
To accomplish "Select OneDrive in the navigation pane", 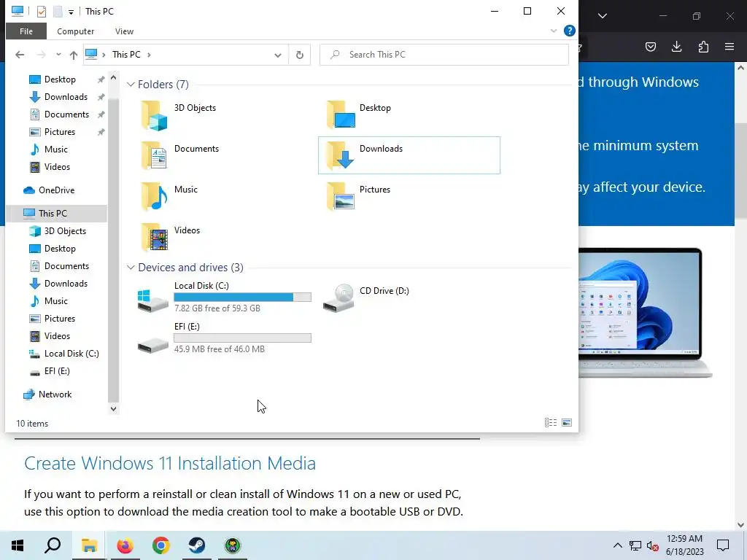I will (56, 190).
